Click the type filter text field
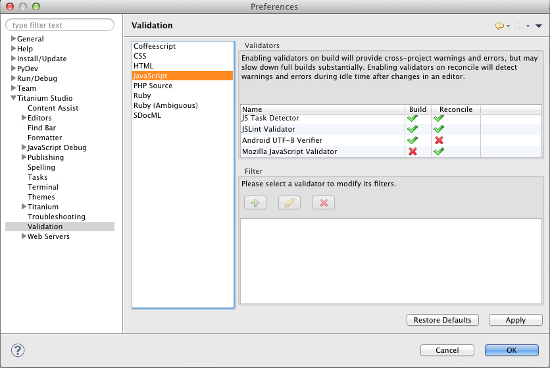 [60, 25]
